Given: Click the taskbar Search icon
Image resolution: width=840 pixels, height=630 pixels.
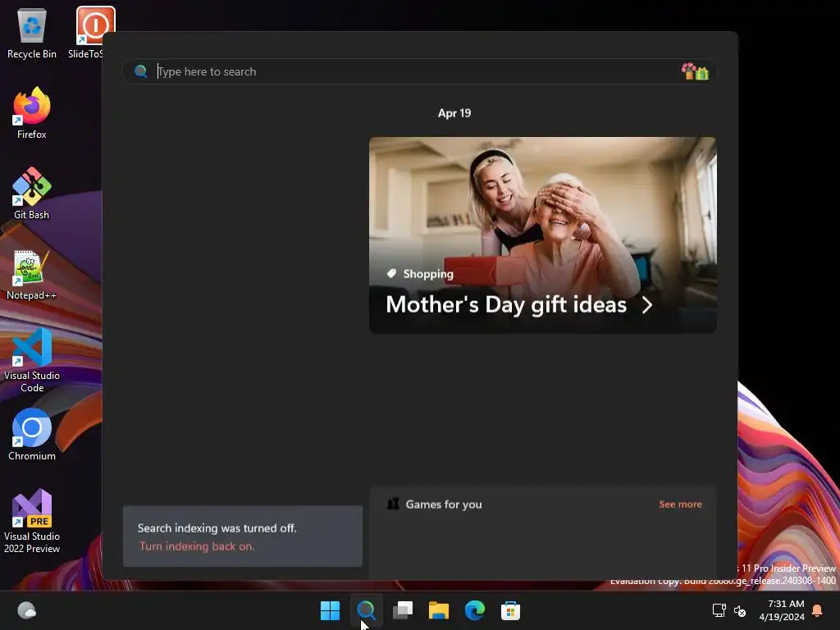Looking at the screenshot, I should coord(367,610).
